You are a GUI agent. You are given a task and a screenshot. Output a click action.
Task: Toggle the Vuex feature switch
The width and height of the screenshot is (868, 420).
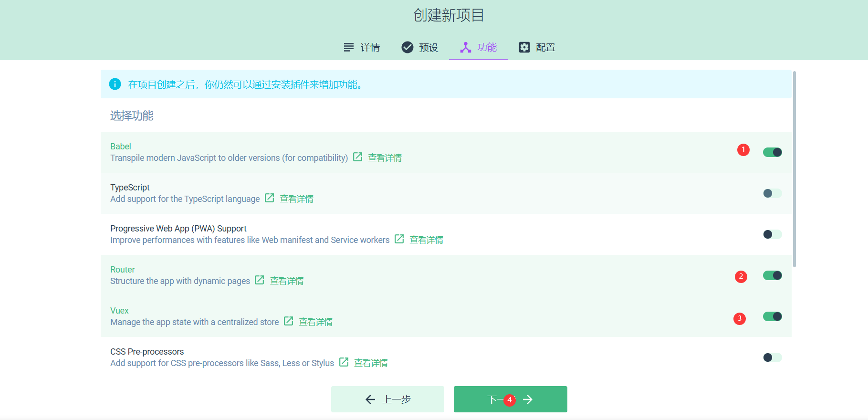pyautogui.click(x=772, y=316)
